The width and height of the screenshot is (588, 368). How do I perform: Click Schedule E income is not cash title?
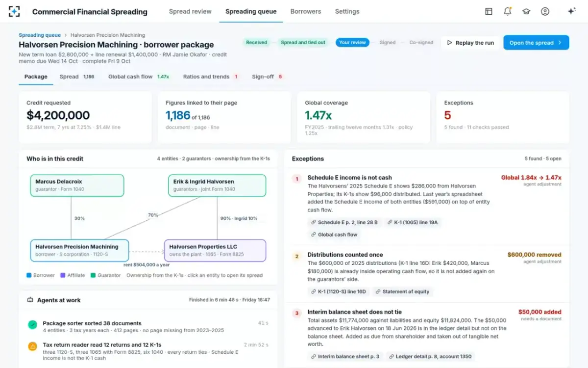click(349, 178)
